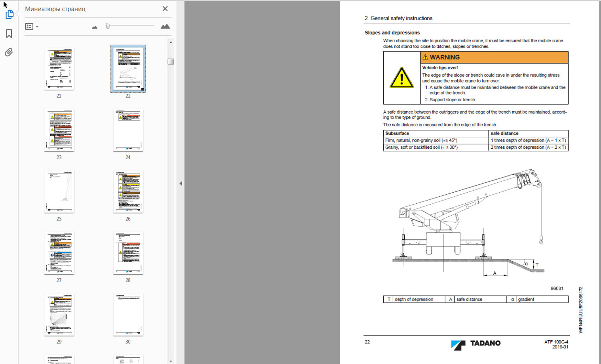601x364 pixels.
Task: Jump to page 25 thumbnail
Action: tap(59, 192)
